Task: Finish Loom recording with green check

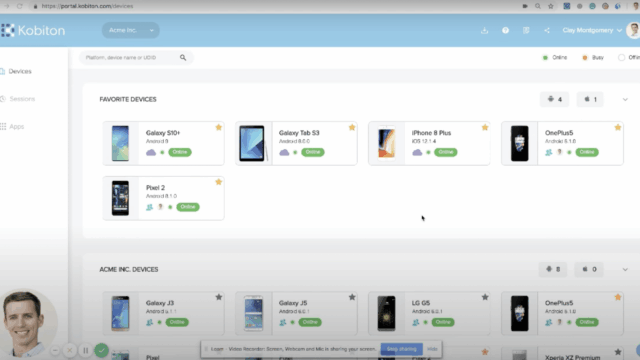Action: 102,350
